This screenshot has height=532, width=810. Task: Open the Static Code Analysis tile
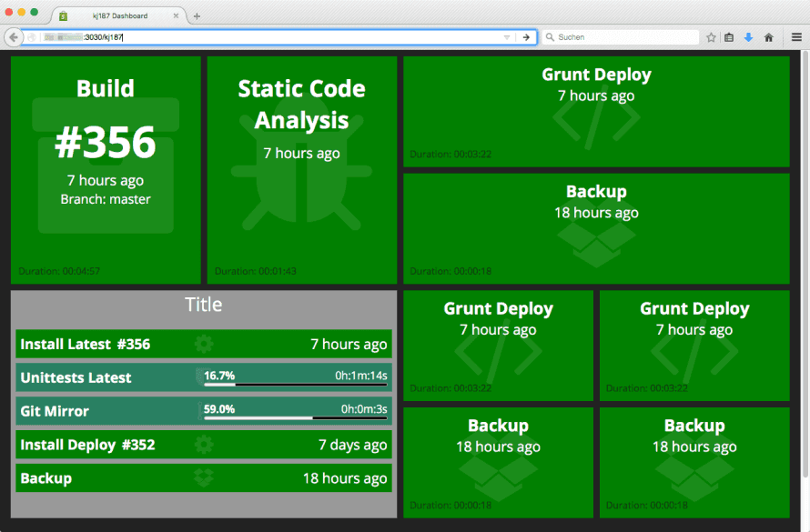(x=301, y=170)
